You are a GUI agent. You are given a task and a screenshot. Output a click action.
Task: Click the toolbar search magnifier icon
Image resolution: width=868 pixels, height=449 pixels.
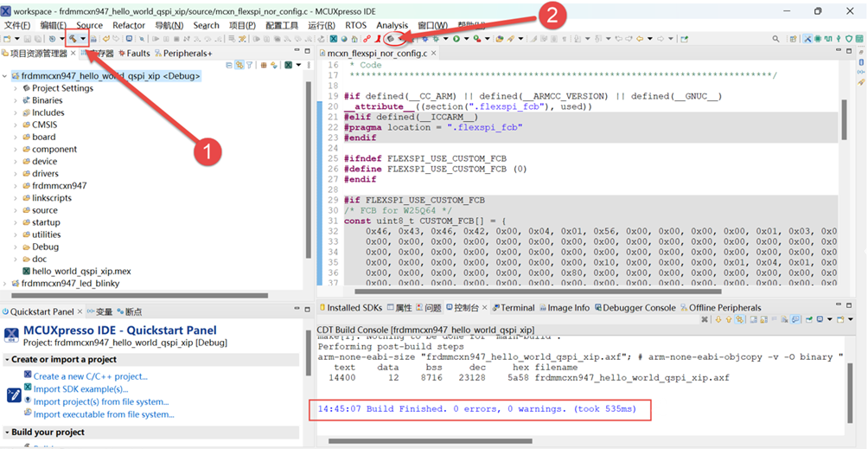pos(775,39)
